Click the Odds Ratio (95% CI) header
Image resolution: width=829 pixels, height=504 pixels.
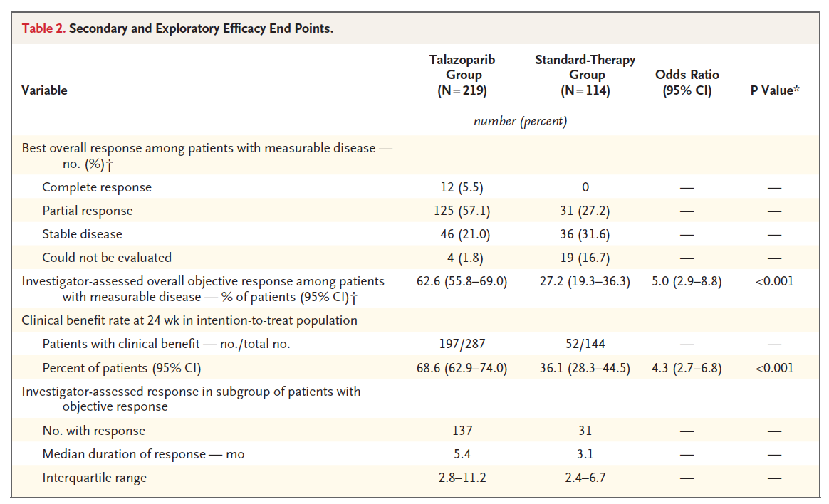687,83
